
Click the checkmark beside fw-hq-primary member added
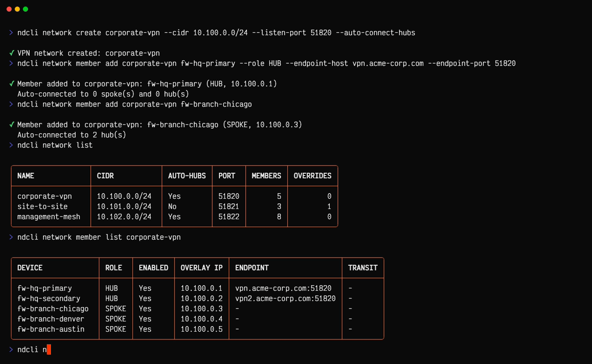[11, 84]
